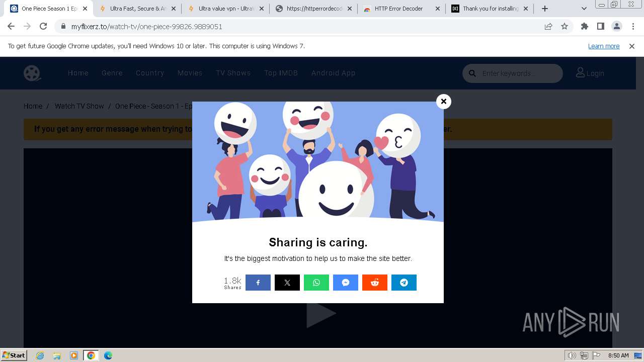The height and width of the screenshot is (362, 644).
Task: Close the Ultra value vpn tab
Action: [x=262, y=9]
